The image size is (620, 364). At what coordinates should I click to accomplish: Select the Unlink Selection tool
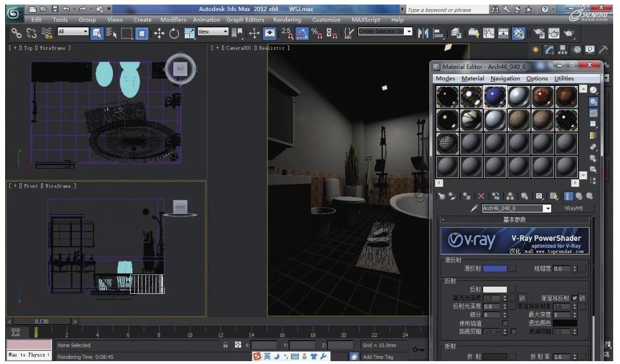(x=31, y=34)
